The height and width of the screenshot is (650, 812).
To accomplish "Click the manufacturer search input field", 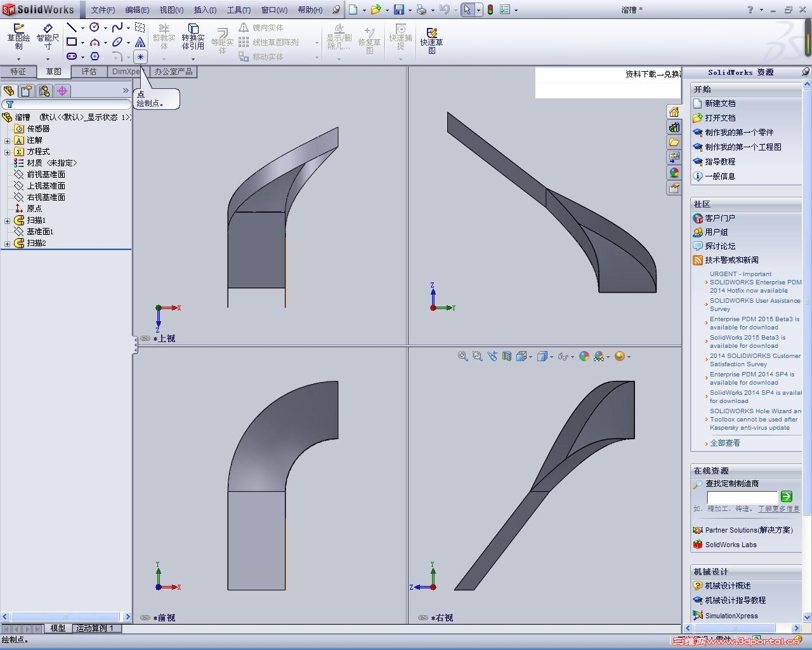I will [x=742, y=496].
